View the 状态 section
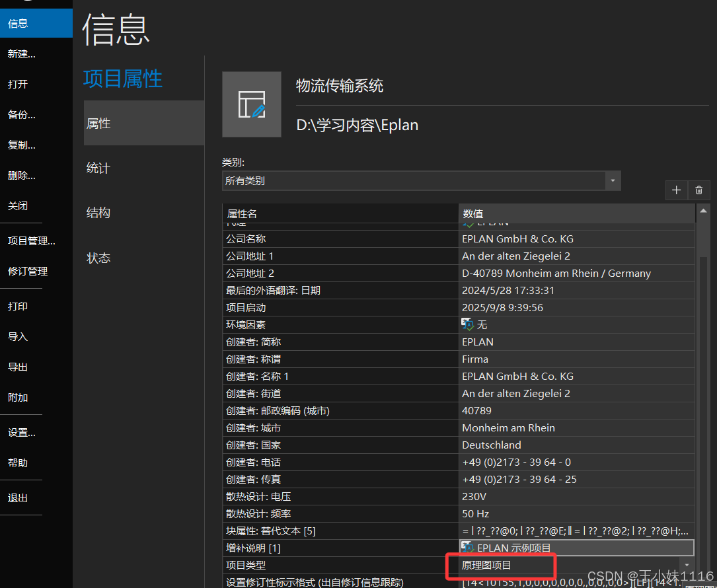 click(97, 258)
